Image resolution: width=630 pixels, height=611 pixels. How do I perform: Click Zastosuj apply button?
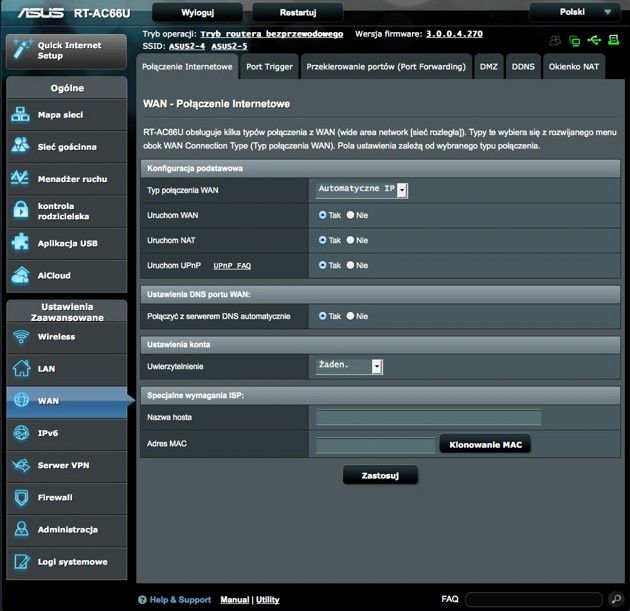(380, 475)
